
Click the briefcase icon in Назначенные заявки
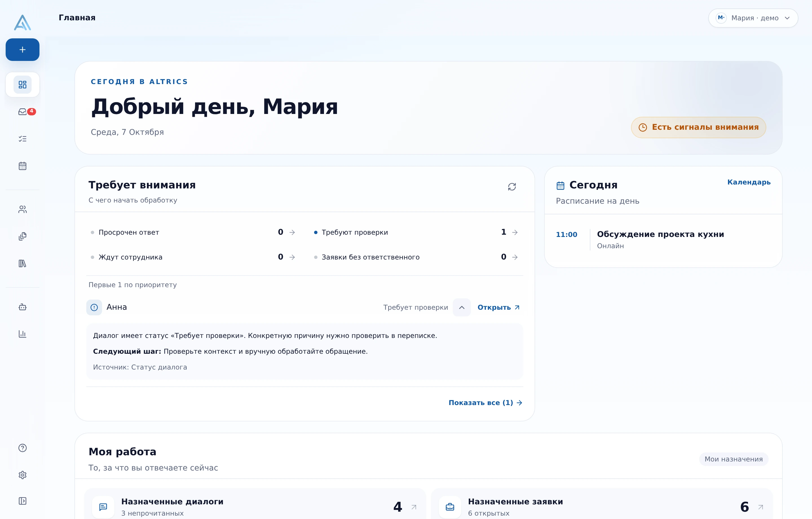click(x=450, y=507)
